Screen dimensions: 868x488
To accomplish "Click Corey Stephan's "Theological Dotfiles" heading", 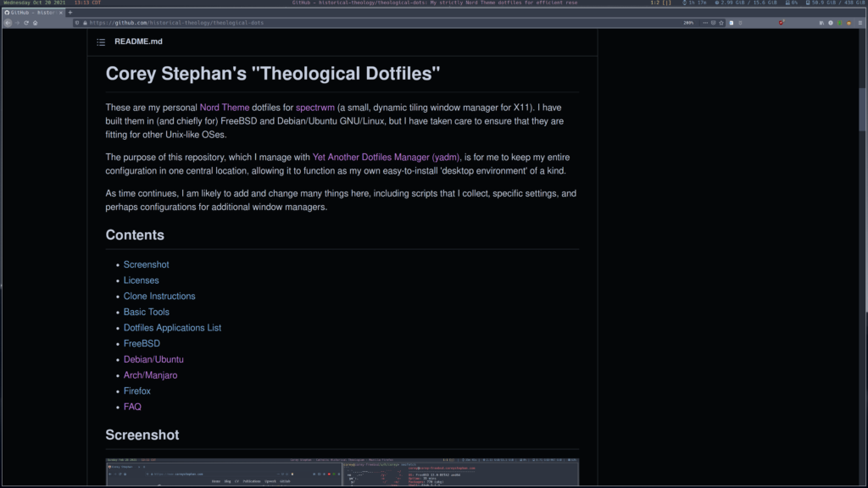I will [x=273, y=74].
